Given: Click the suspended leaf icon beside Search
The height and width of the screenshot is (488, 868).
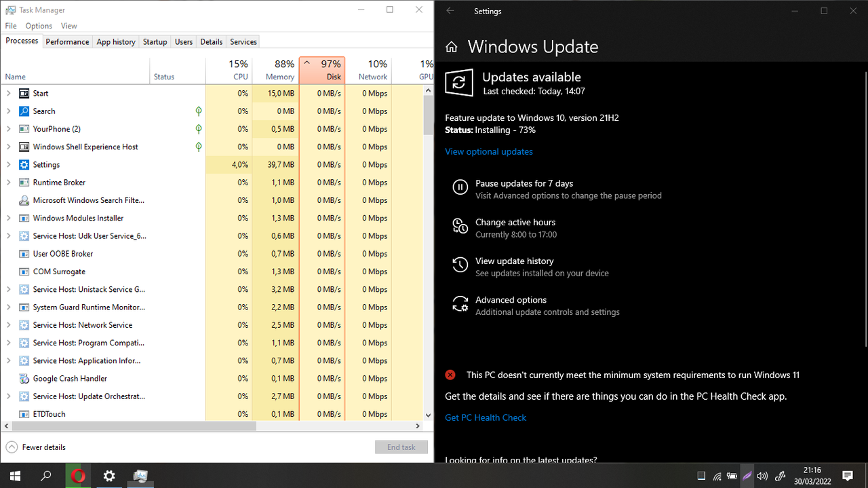Looking at the screenshot, I should 199,111.
